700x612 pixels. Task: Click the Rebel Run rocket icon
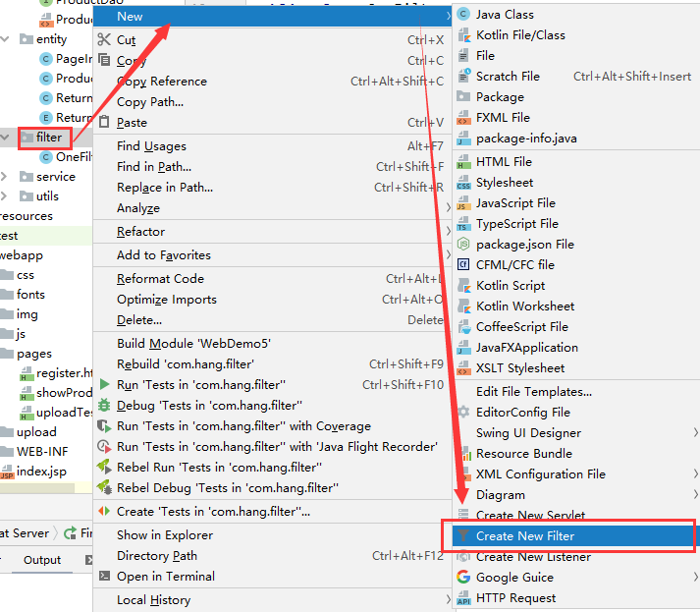click(104, 467)
